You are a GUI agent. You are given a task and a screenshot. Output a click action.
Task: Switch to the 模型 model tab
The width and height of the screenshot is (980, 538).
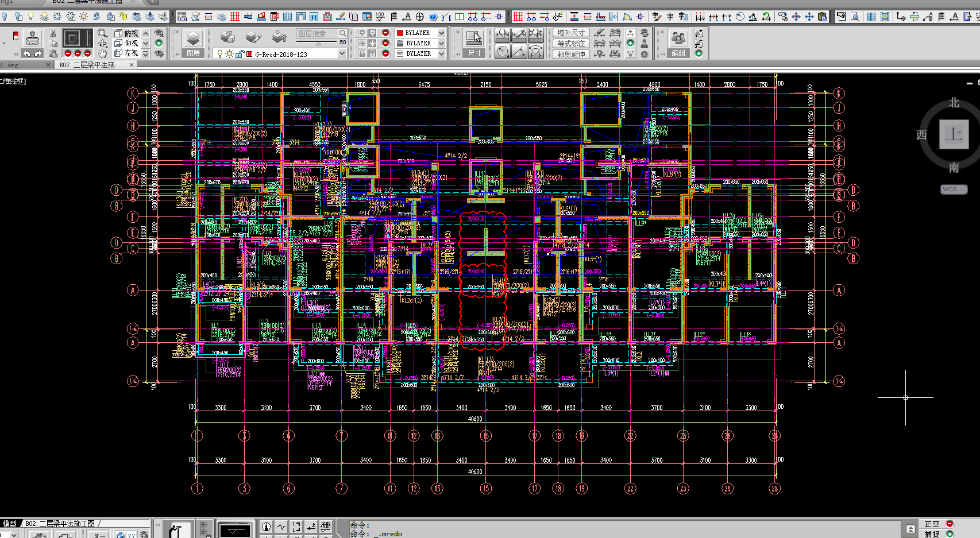(x=10, y=524)
